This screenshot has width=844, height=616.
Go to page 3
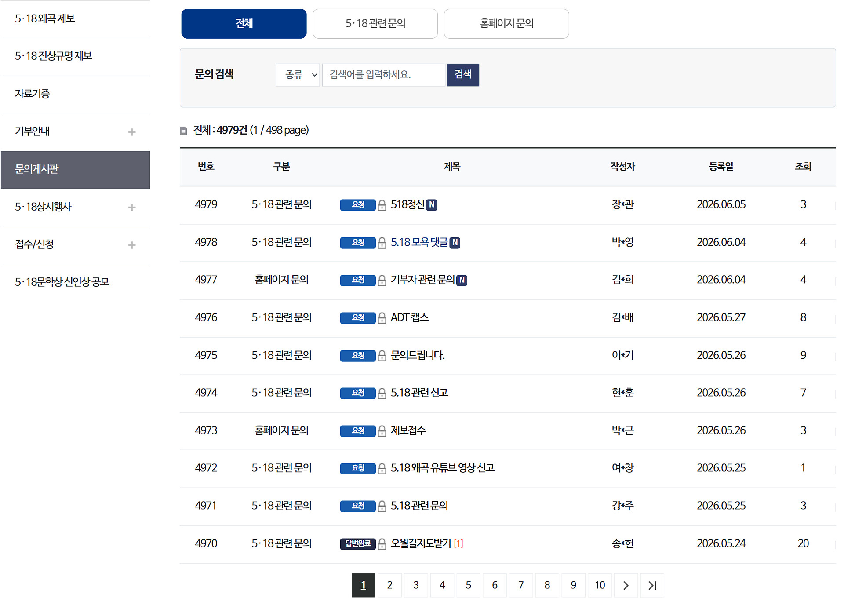(x=416, y=585)
